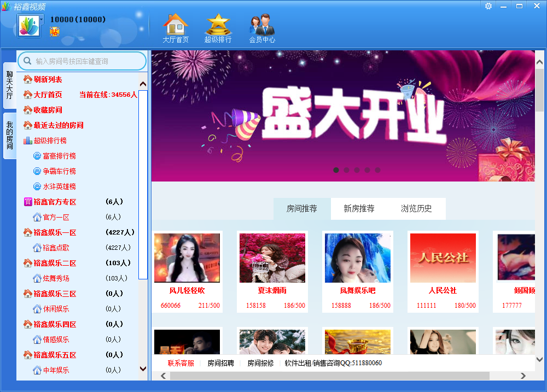Viewport: 547px width, 392px height.
Task: Expand 裕鑫娱乐四区 category
Action: point(55,324)
